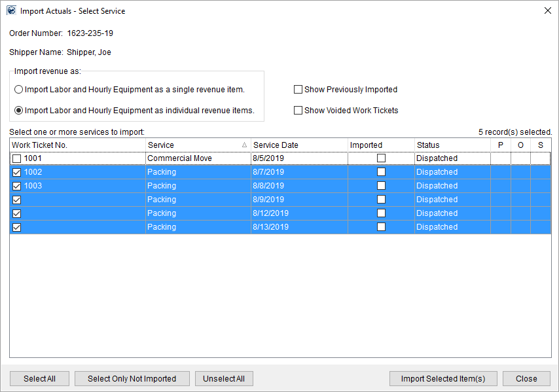559x392 pixels.
Task: Sort by Service column header
Action: tap(198, 145)
